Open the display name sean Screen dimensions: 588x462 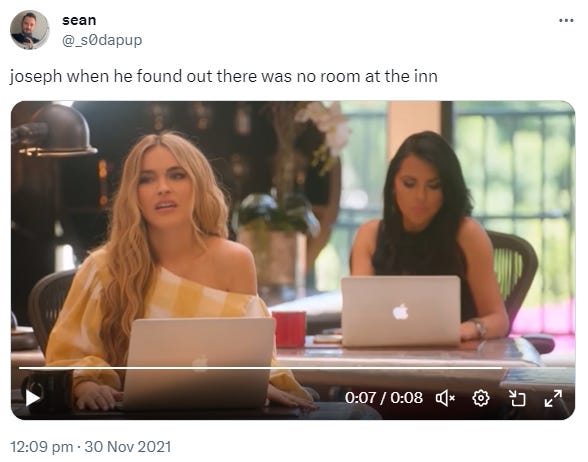tap(79, 20)
